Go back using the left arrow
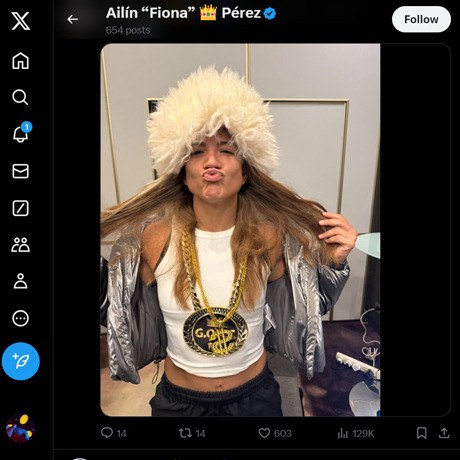460x460 pixels. click(73, 19)
